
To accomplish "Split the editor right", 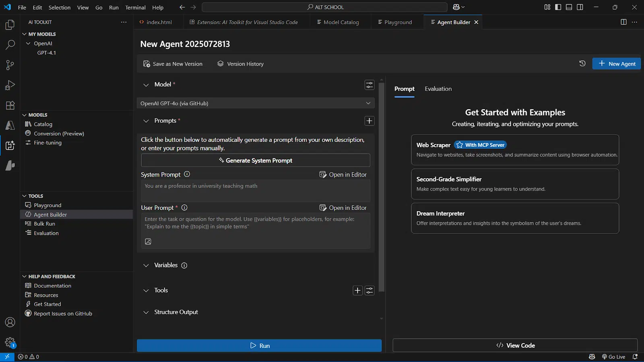I will (x=623, y=22).
